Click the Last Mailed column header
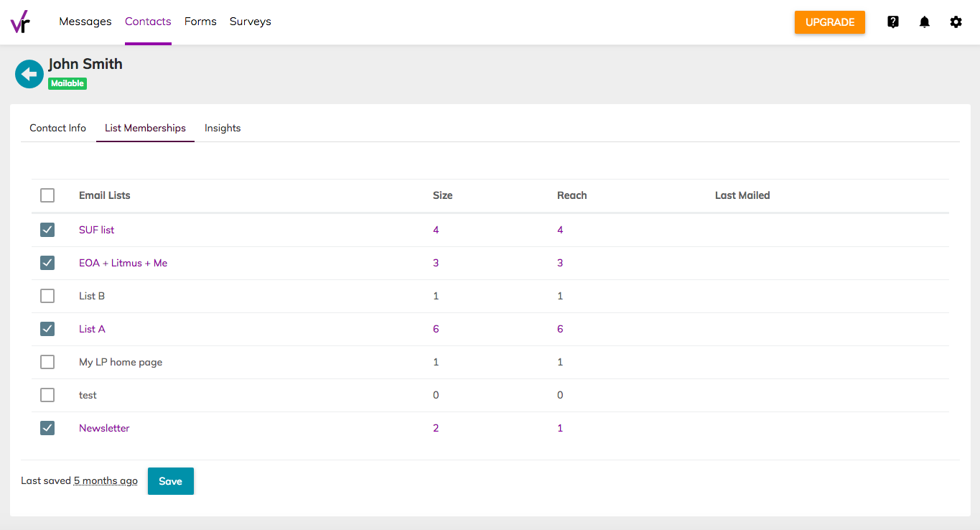 click(x=742, y=195)
